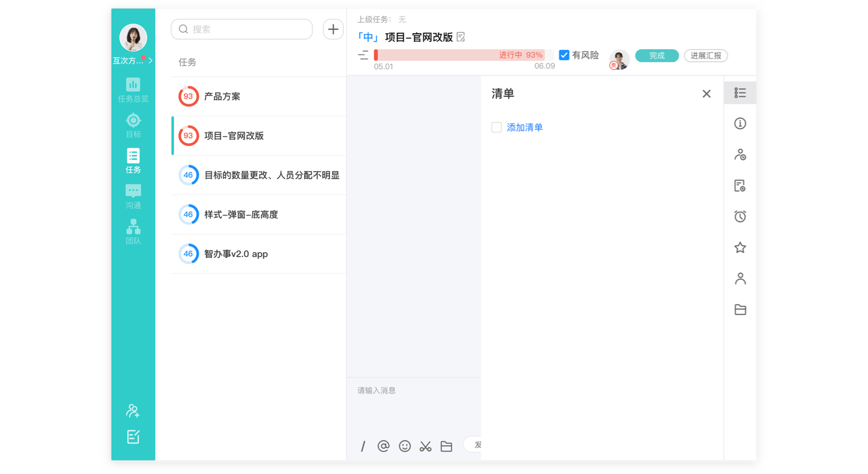Open the member settings icon in right rail

click(x=740, y=155)
